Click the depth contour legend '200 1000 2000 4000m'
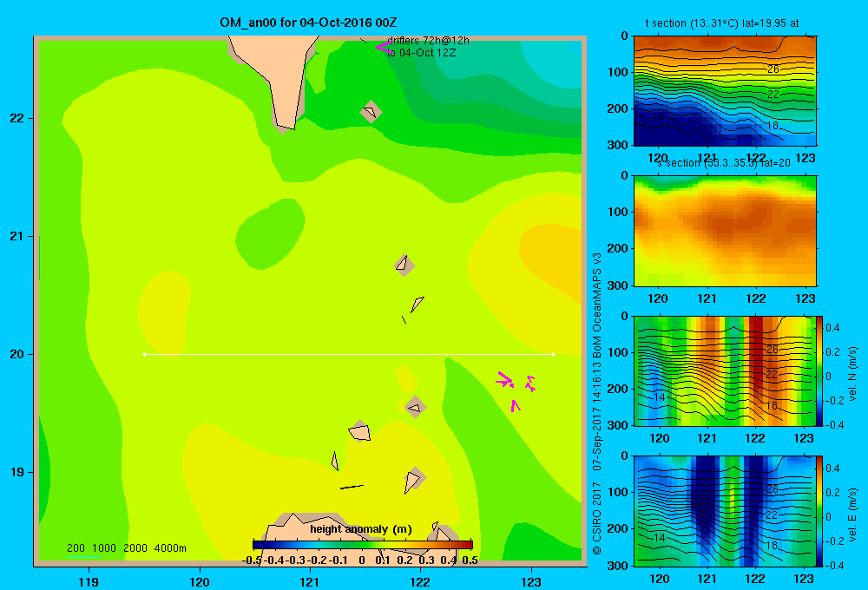The height and width of the screenshot is (590, 868). tap(126, 548)
